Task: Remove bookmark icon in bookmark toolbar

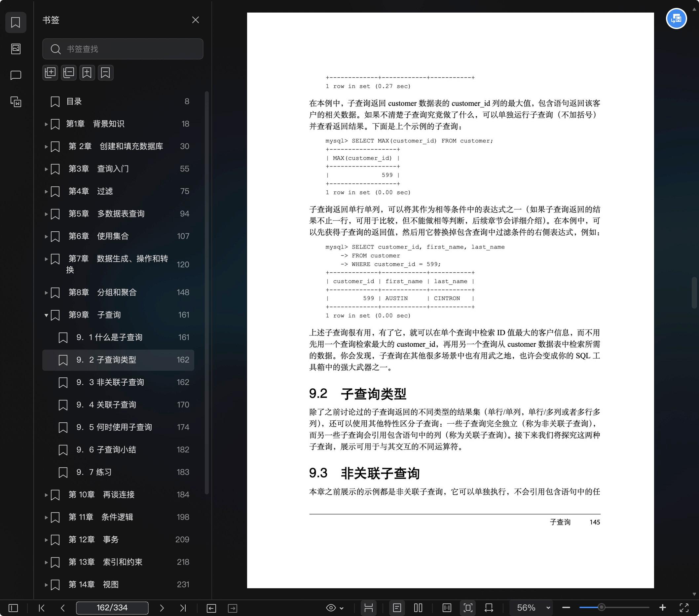Action: point(106,72)
